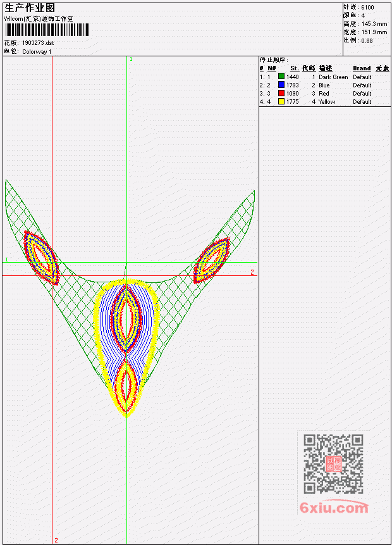Click the green Dark Green color swatch
This screenshot has height=545, width=392.
click(x=281, y=77)
